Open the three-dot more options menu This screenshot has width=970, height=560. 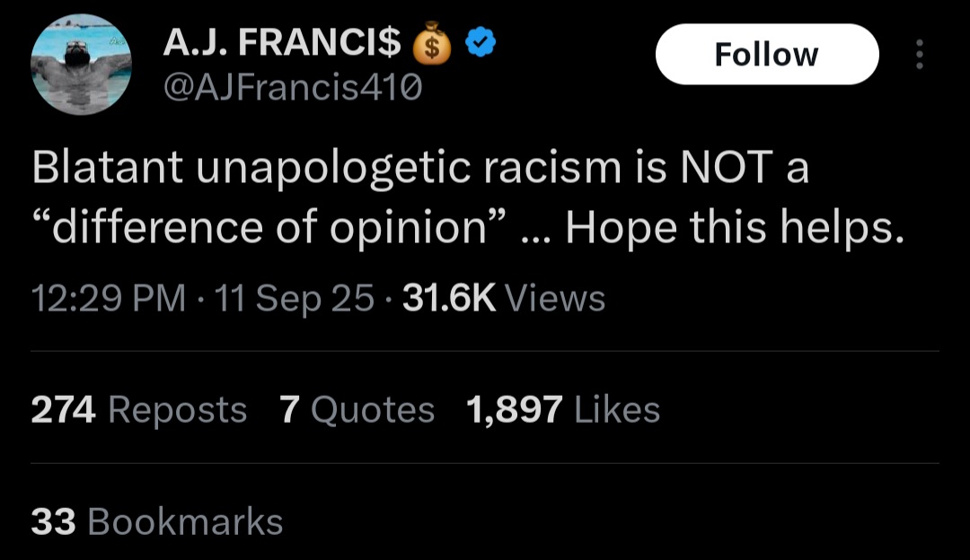918,55
